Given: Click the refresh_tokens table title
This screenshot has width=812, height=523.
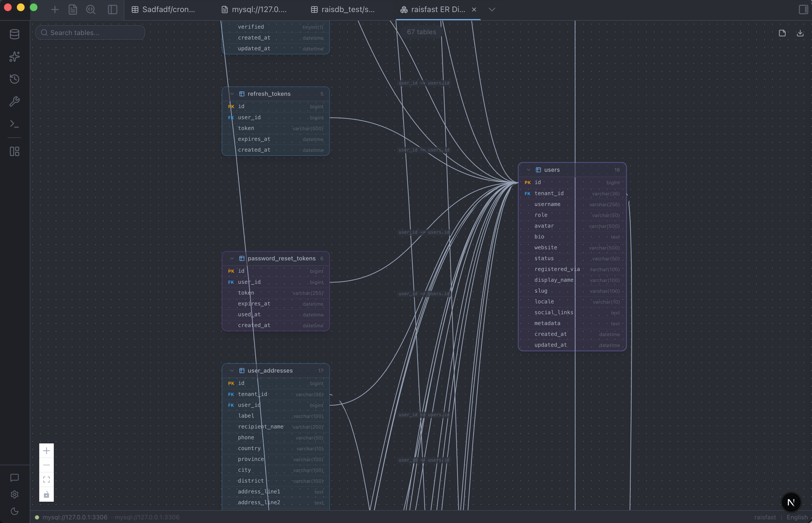Looking at the screenshot, I should (269, 94).
